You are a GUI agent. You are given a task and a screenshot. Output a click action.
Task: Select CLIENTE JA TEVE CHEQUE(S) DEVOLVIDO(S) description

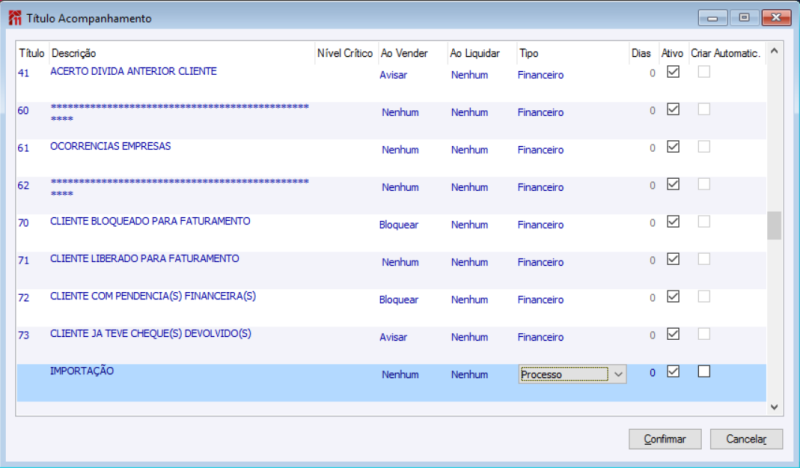[151, 334]
